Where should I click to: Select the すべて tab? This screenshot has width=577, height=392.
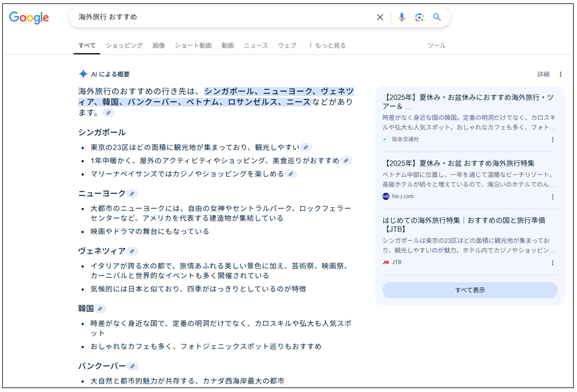[x=87, y=46]
